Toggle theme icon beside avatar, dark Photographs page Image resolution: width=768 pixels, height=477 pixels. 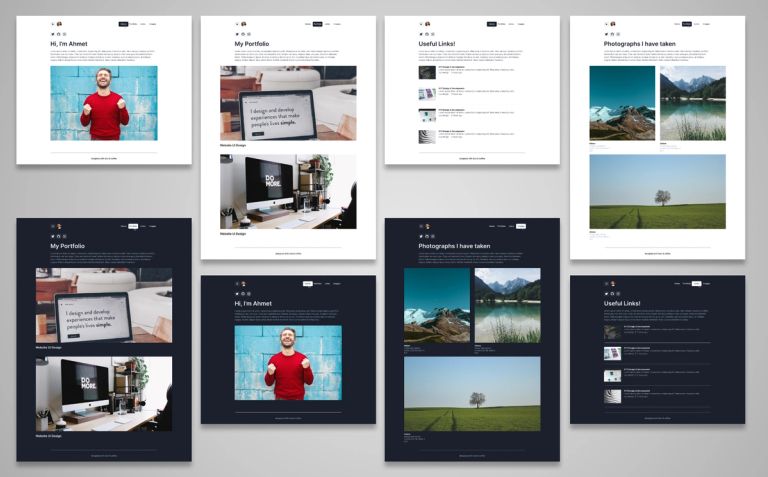tap(421, 226)
